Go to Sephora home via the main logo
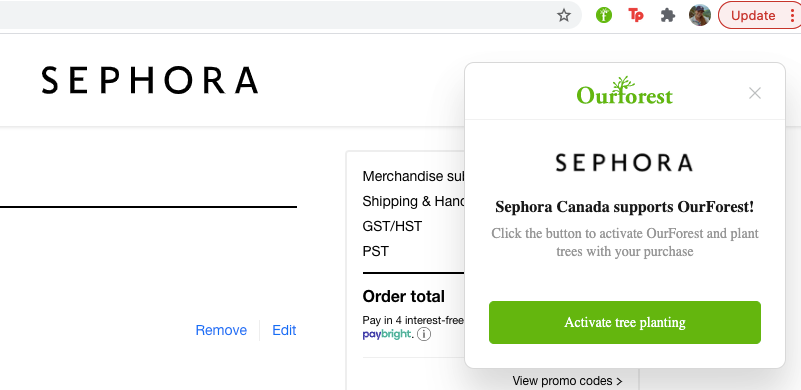This screenshot has width=801, height=390. point(150,80)
